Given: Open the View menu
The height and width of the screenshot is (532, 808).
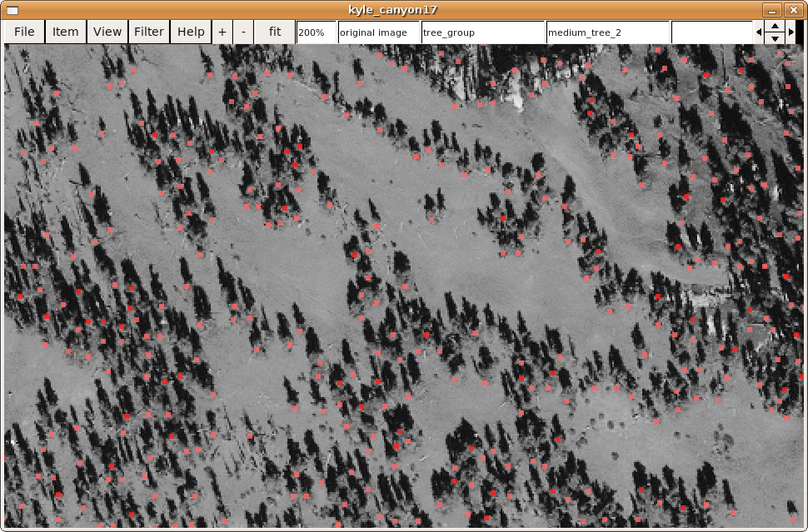Looking at the screenshot, I should [107, 32].
